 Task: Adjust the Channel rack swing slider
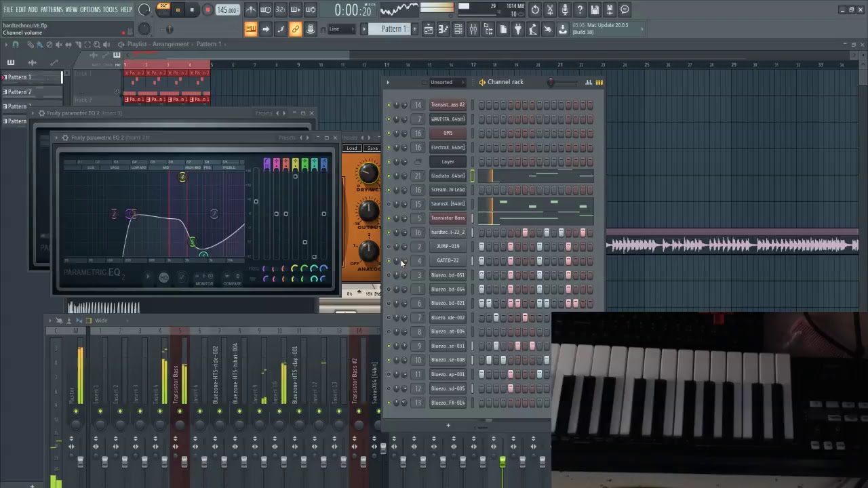(551, 83)
